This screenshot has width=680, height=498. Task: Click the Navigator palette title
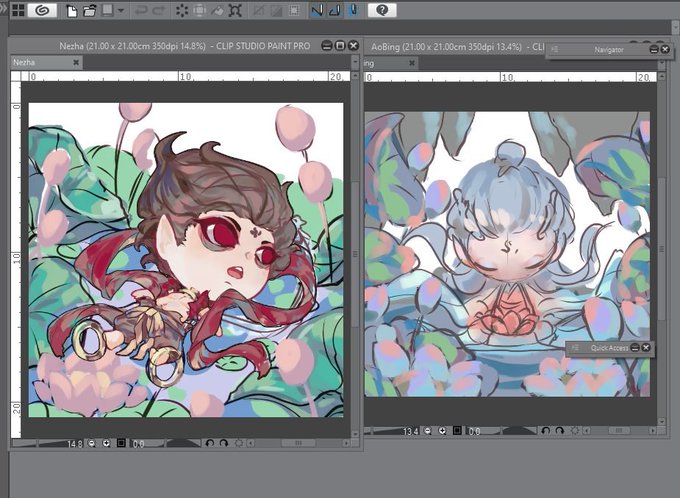tap(609, 50)
